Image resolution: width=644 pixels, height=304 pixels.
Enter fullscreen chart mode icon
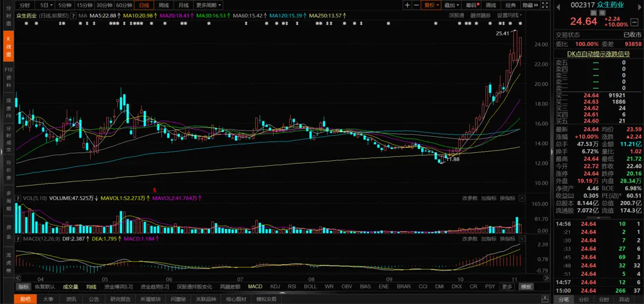(x=546, y=5)
